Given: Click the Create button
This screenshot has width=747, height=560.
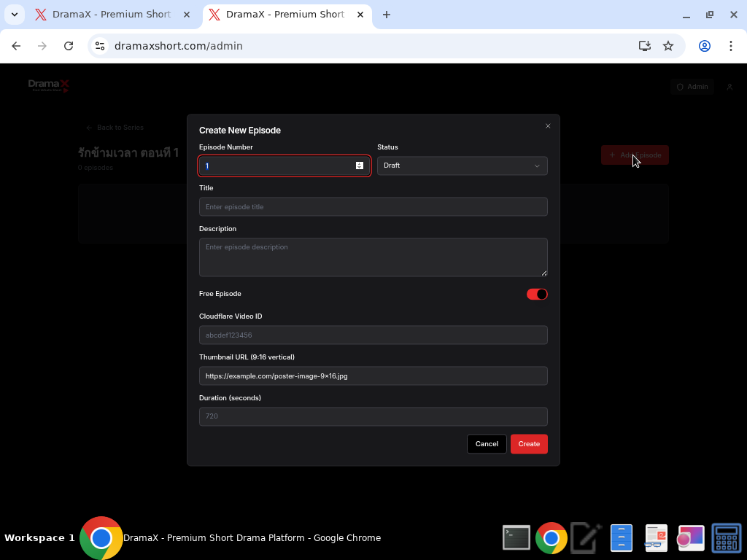Looking at the screenshot, I should click(529, 443).
